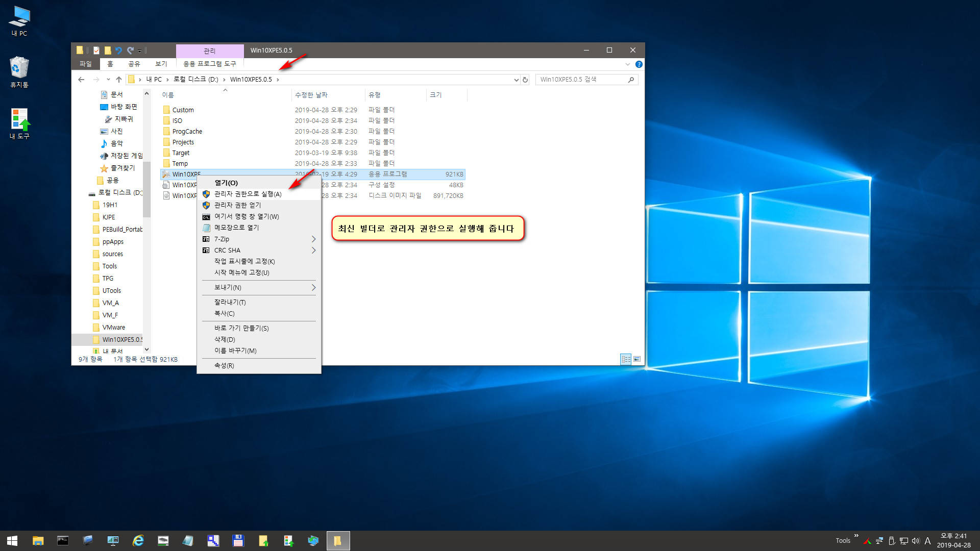Choose 관리자 권한 얻기 menu entry
980x551 pixels.
pos(259,205)
